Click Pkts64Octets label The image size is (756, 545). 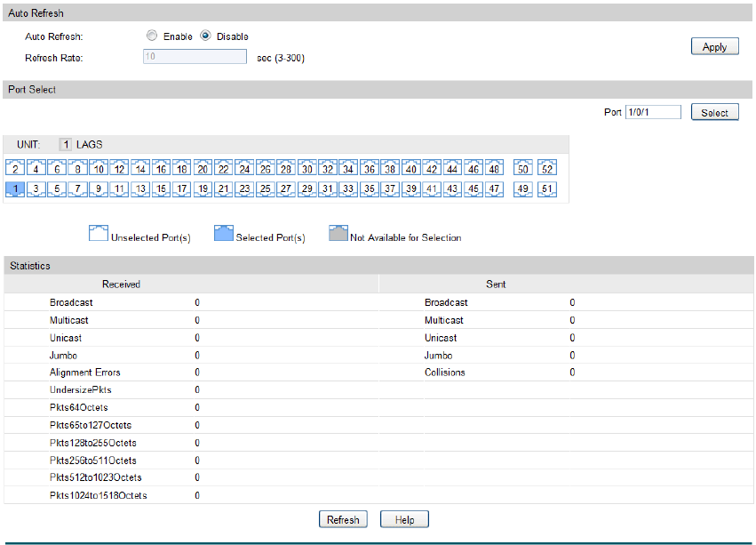78,408
